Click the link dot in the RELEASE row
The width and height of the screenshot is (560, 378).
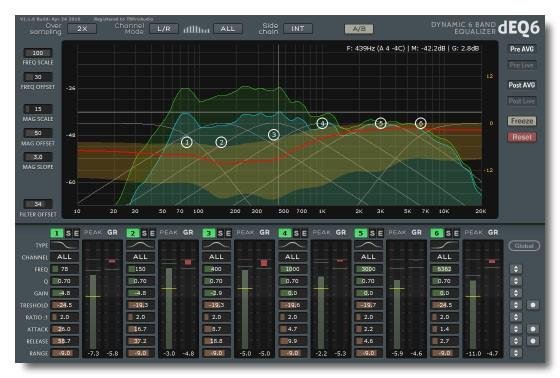[533, 341]
